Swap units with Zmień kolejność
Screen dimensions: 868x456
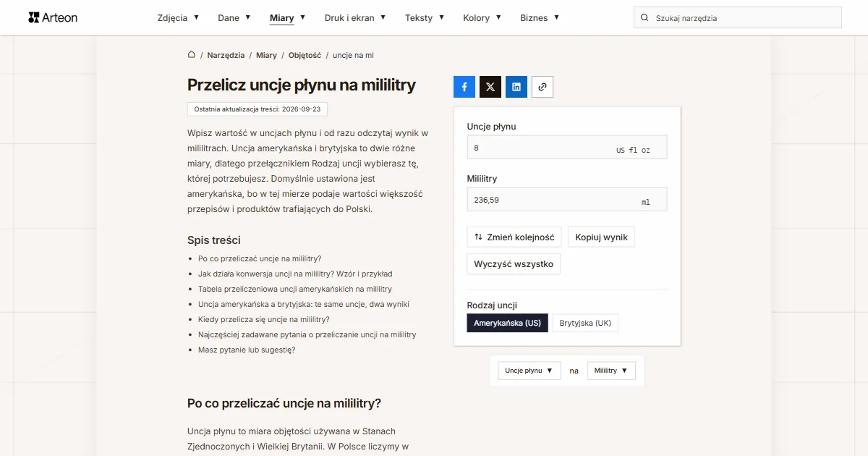click(514, 237)
